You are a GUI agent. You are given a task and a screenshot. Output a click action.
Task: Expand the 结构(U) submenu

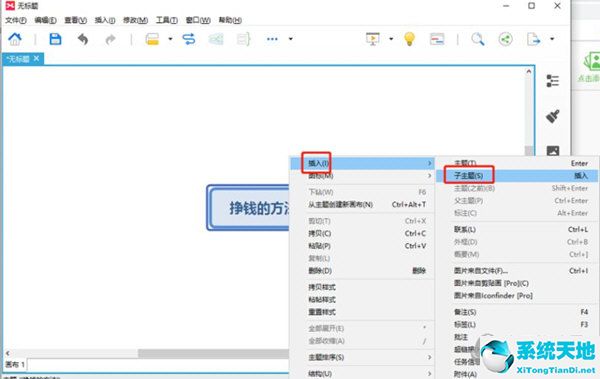pos(362,373)
